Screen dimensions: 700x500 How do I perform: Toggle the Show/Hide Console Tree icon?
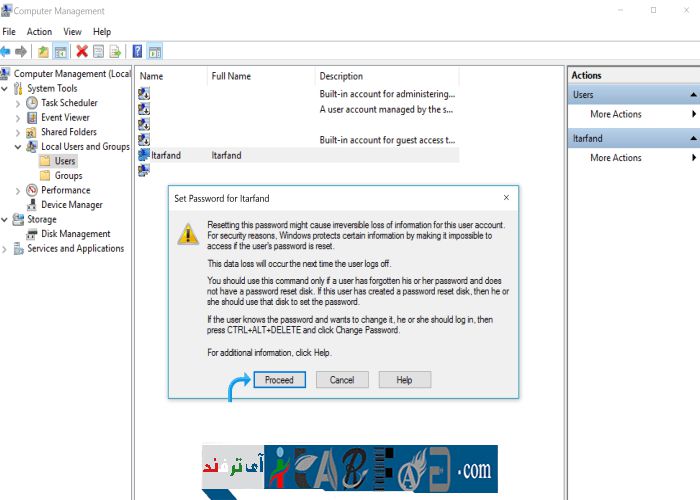[x=60, y=51]
